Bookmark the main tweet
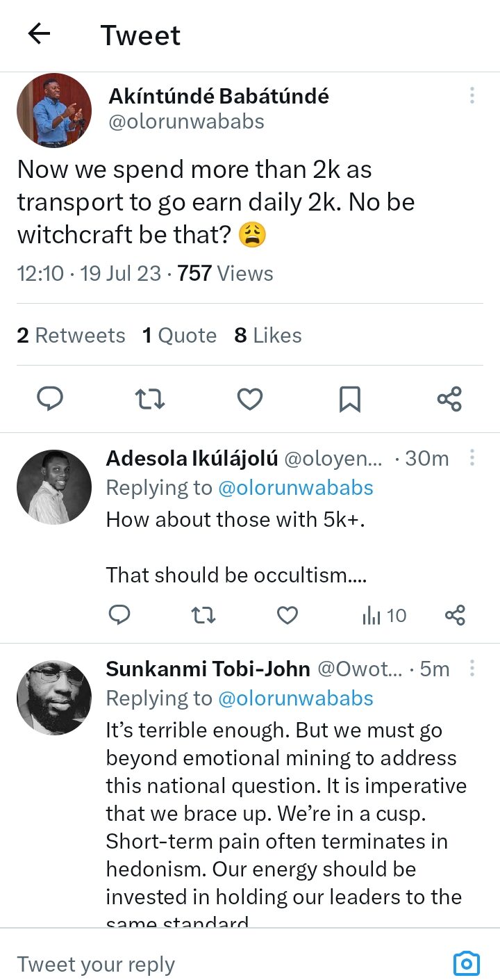 (349, 399)
